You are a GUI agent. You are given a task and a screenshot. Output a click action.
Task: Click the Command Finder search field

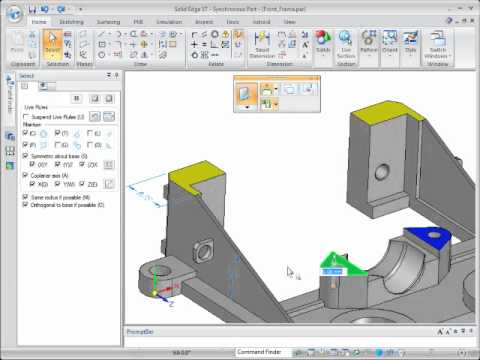pyautogui.click(x=263, y=352)
